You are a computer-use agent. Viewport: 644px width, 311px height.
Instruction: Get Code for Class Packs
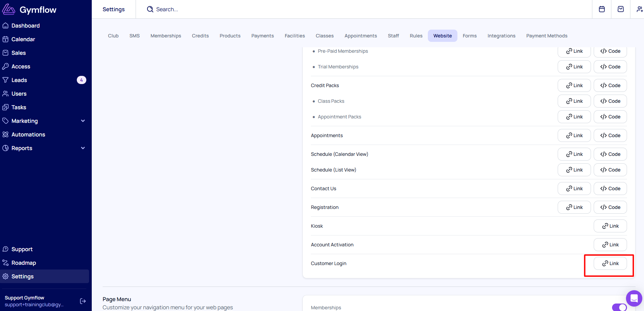coord(610,101)
